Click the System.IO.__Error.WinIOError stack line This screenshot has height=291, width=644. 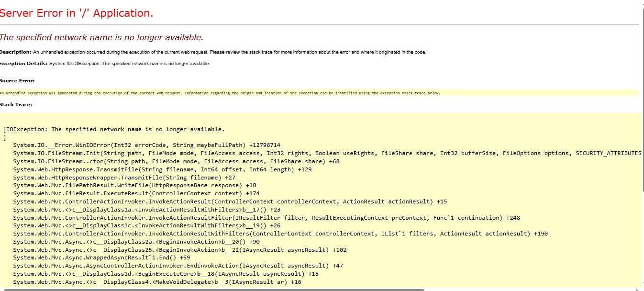[x=146, y=145]
